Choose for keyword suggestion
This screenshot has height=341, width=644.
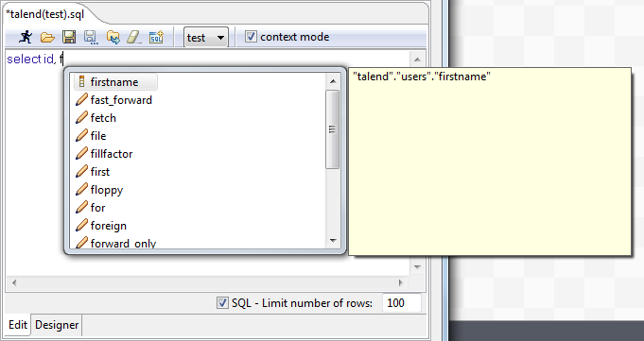pyautogui.click(x=97, y=208)
